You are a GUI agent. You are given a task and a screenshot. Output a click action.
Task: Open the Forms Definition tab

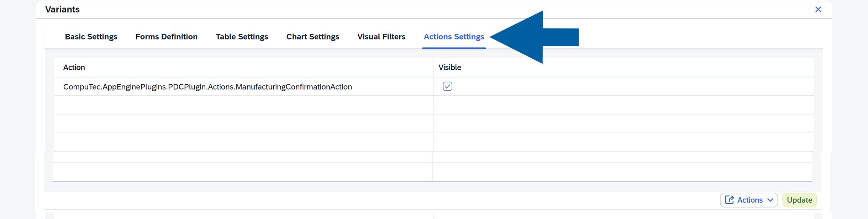166,36
